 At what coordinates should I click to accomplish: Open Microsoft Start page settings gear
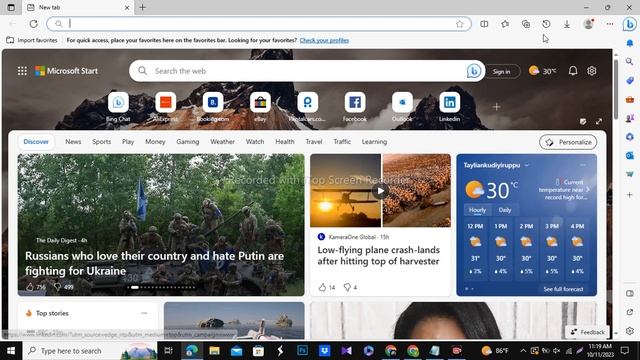[592, 71]
